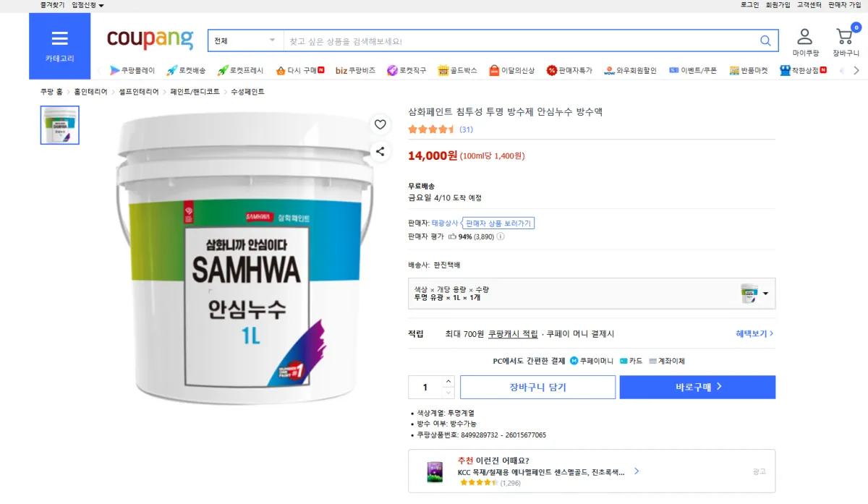Click the product search input field

point(517,41)
